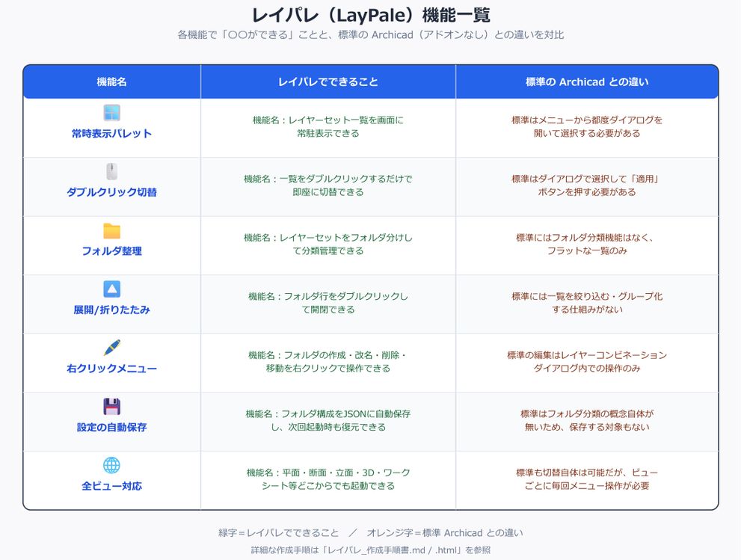Click green text about 平面・断面・立面・3D・ワークシート
The height and width of the screenshot is (560, 747).
point(328,479)
